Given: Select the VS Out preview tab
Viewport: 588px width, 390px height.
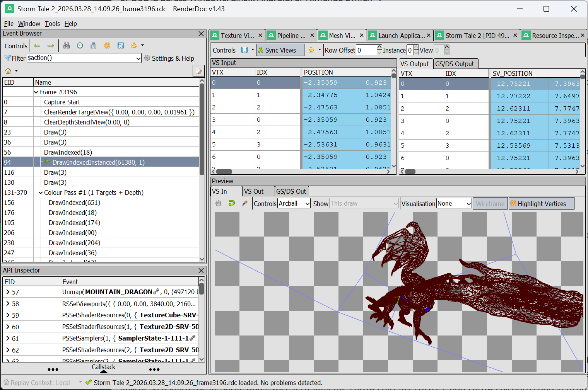Looking at the screenshot, I should pos(254,191).
